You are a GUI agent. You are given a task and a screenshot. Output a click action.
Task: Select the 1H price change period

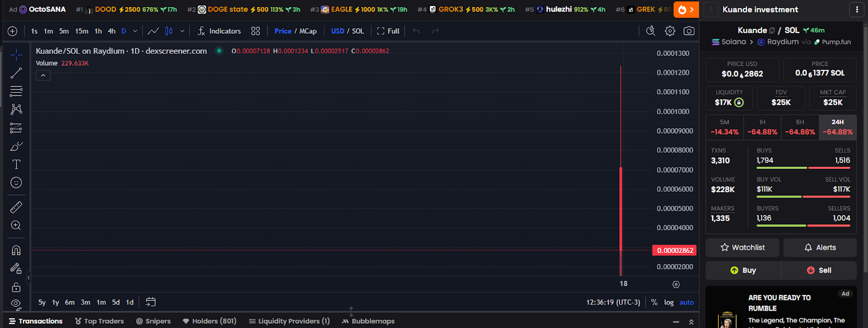point(762,127)
